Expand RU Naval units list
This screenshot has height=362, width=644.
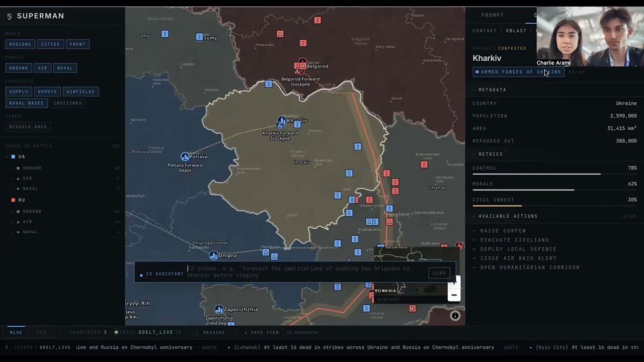(x=12, y=232)
